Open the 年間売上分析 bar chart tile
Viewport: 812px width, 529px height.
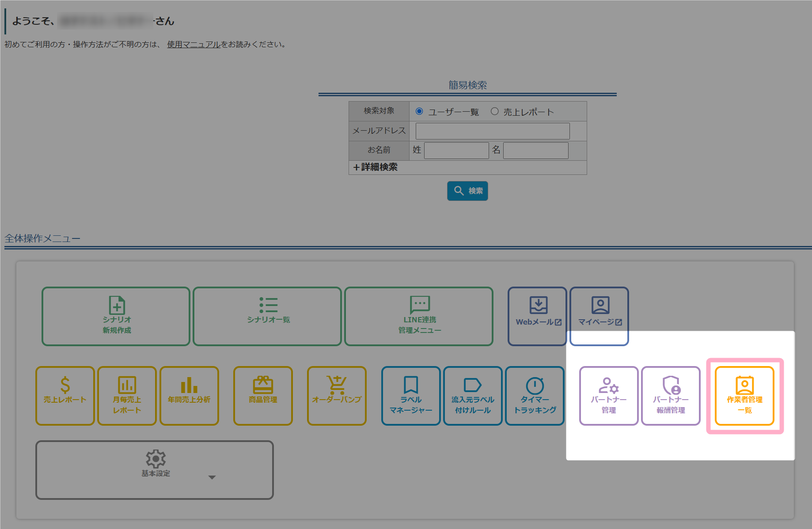189,396
